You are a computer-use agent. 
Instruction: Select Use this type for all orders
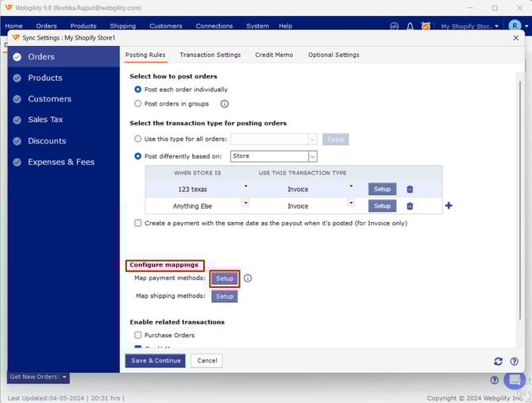pyautogui.click(x=138, y=139)
